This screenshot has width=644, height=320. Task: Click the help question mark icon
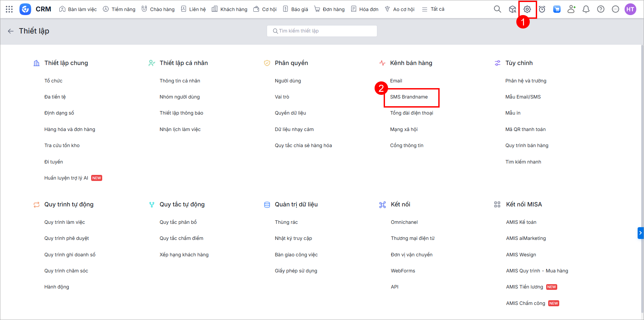click(601, 9)
